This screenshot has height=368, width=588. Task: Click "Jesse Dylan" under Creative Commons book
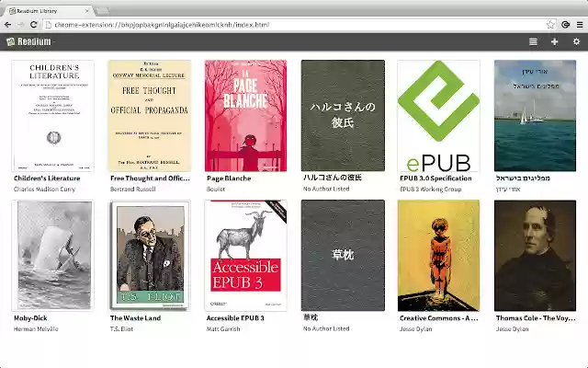415,329
